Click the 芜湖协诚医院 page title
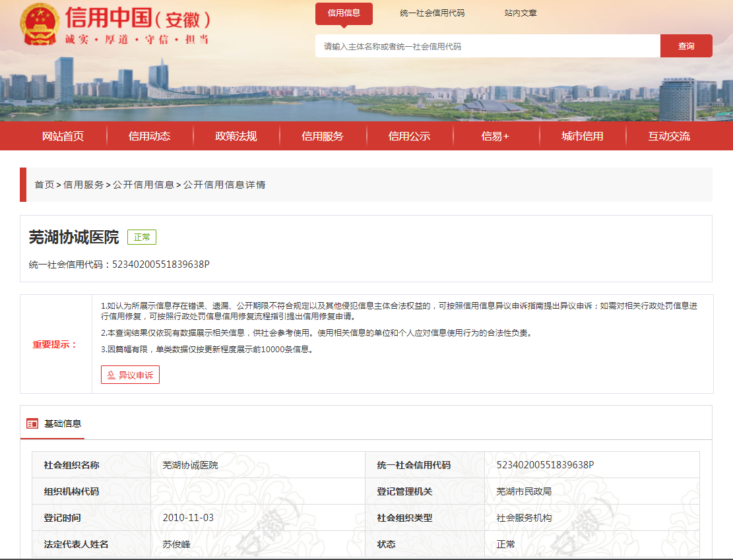Screen dimensions: 733x560 pos(74,237)
